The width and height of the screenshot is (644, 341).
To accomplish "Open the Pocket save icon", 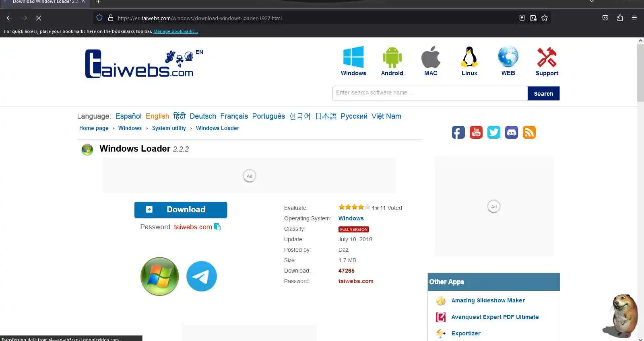I will click(x=605, y=18).
